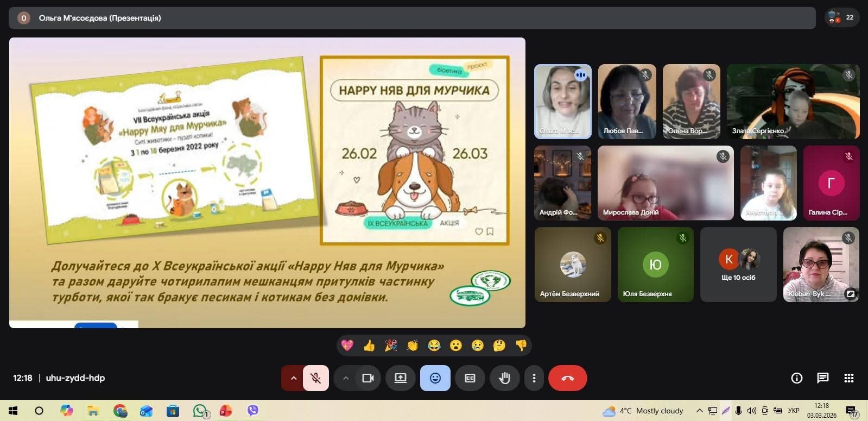
Task: Expand audio settings arrow beside microphone
Action: [293, 378]
